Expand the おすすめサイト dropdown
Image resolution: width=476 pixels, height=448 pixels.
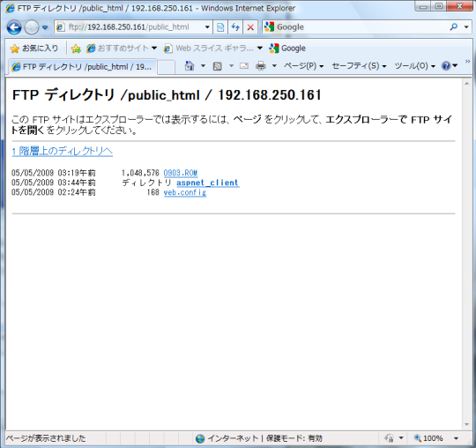pyautogui.click(x=154, y=48)
